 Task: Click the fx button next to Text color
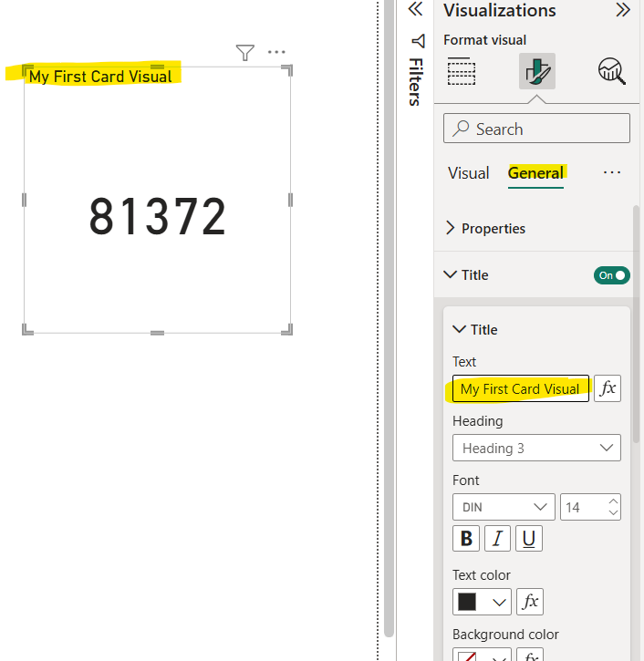click(530, 602)
